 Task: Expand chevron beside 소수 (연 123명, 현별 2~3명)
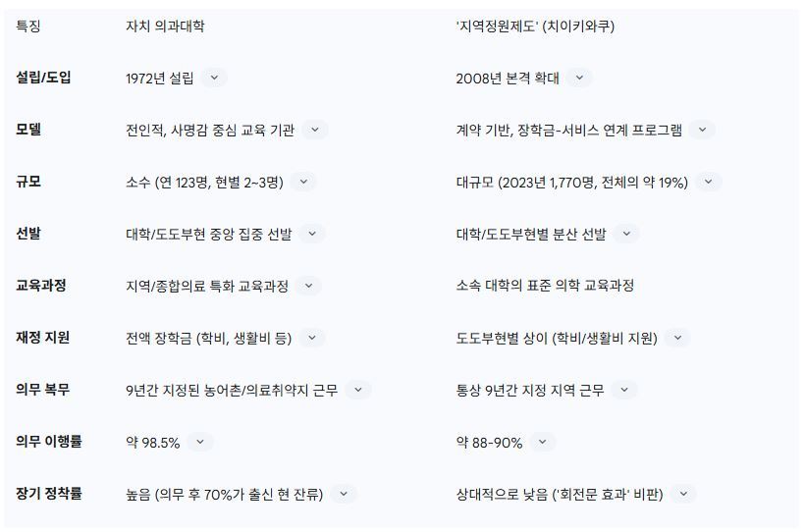tap(303, 182)
